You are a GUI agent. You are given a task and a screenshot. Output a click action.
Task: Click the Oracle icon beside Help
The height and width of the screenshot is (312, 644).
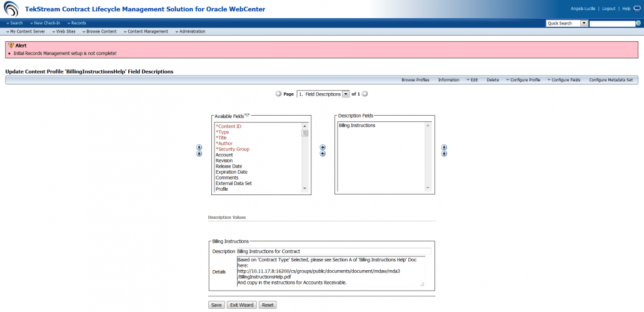pyautogui.click(x=636, y=9)
